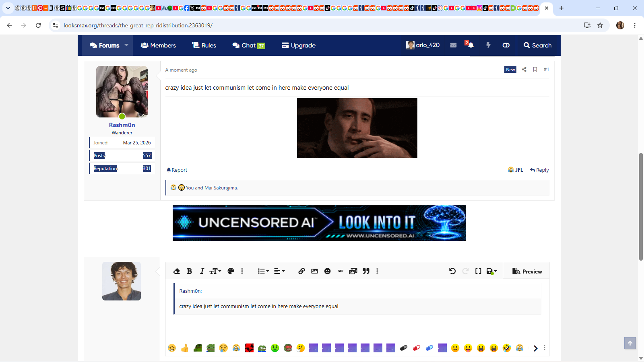Screen dimensions: 644x362
Task: Insert the green nauseated face emoji
Action: (275, 348)
